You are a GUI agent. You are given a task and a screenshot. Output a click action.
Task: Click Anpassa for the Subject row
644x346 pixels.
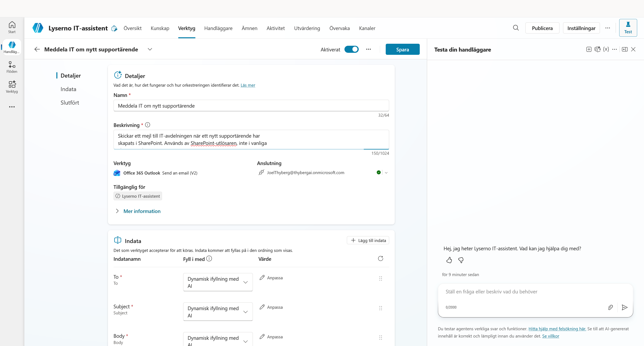(271, 307)
